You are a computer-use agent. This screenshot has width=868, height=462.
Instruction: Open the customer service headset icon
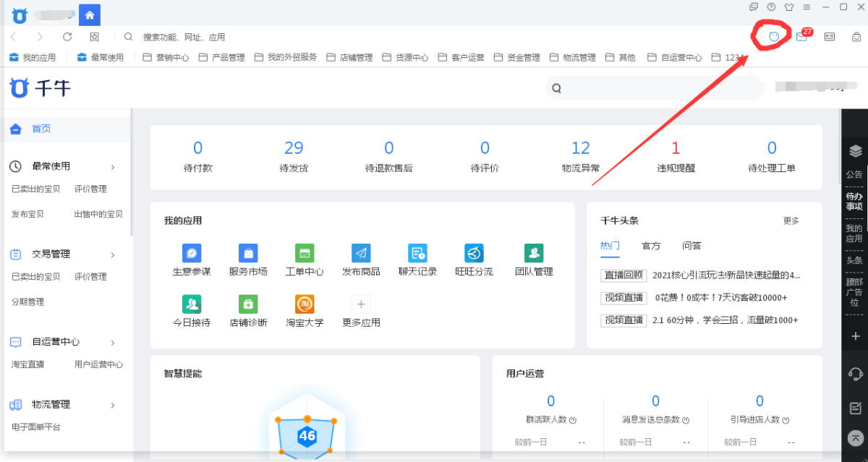(x=856, y=373)
